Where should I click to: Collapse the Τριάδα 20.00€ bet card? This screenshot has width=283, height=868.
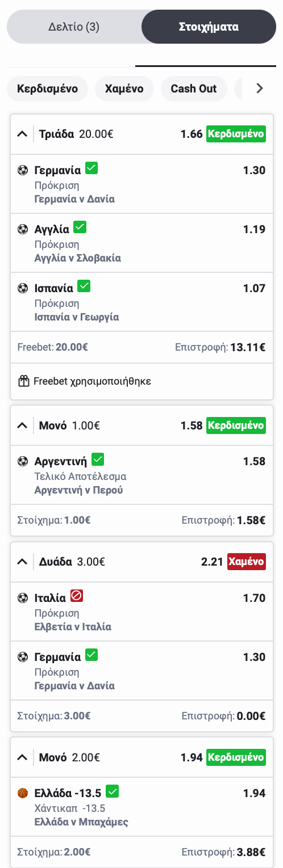click(x=22, y=134)
